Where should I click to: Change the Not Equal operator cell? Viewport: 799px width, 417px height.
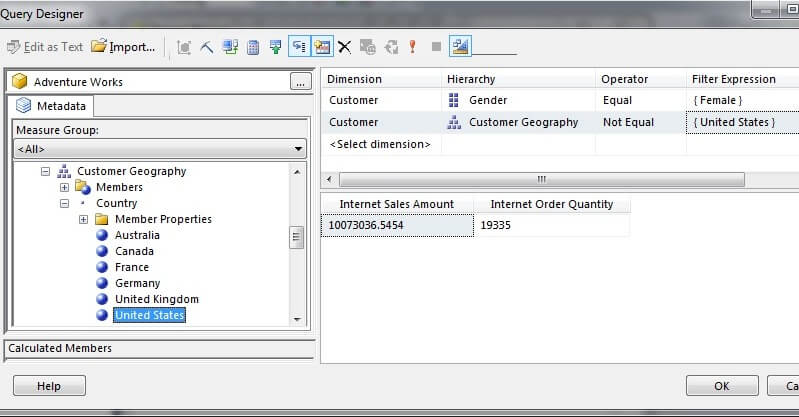(641, 122)
